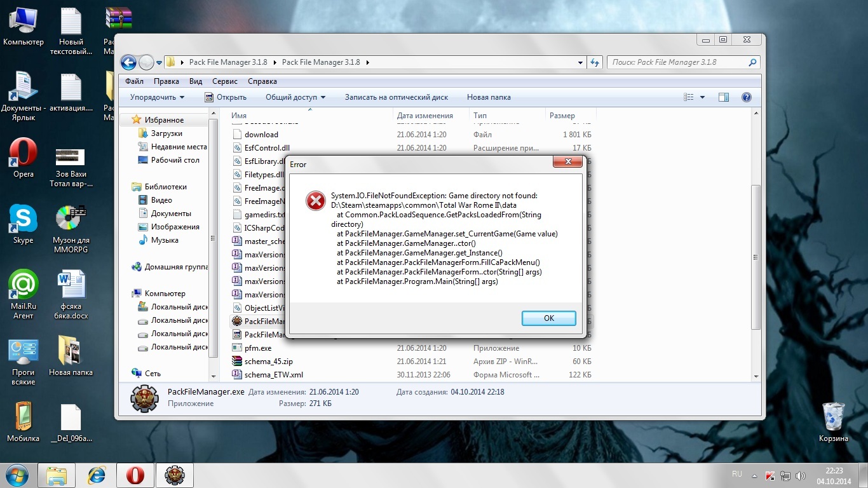Sort by Дата изменения column header
The image size is (868, 488).
424,116
